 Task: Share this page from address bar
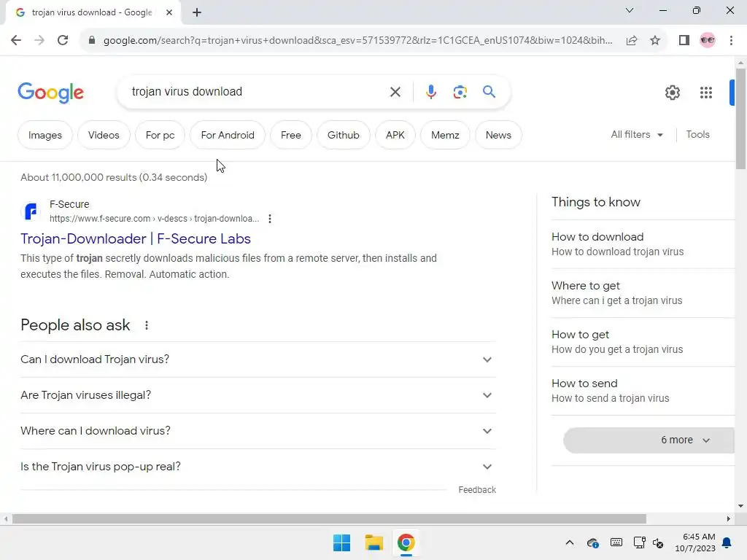[632, 40]
